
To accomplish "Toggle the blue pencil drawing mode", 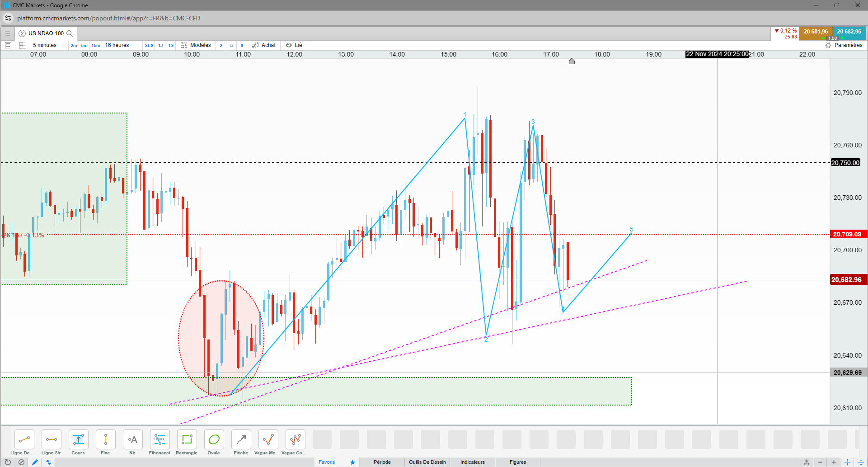I will tap(35, 462).
